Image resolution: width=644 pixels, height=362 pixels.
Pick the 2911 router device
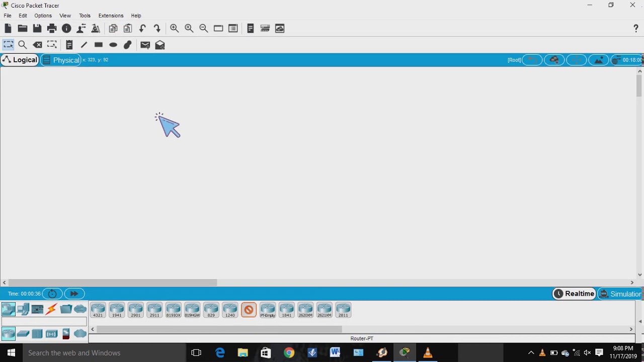[x=154, y=310]
